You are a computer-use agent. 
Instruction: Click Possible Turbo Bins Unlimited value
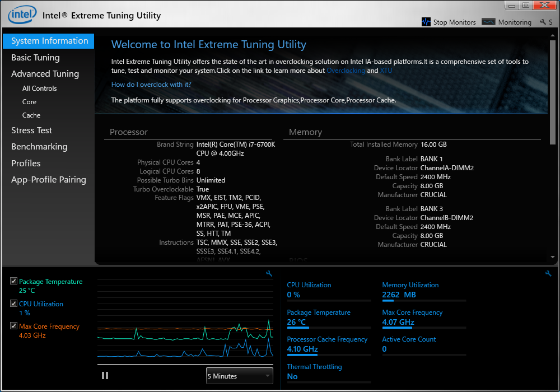pos(211,180)
